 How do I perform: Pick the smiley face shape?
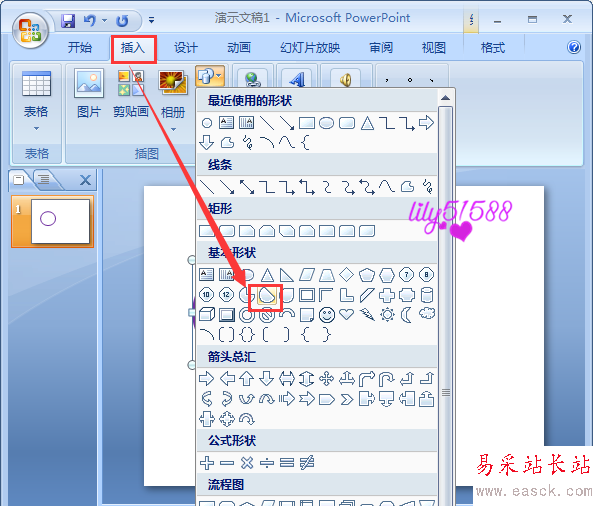click(327, 315)
